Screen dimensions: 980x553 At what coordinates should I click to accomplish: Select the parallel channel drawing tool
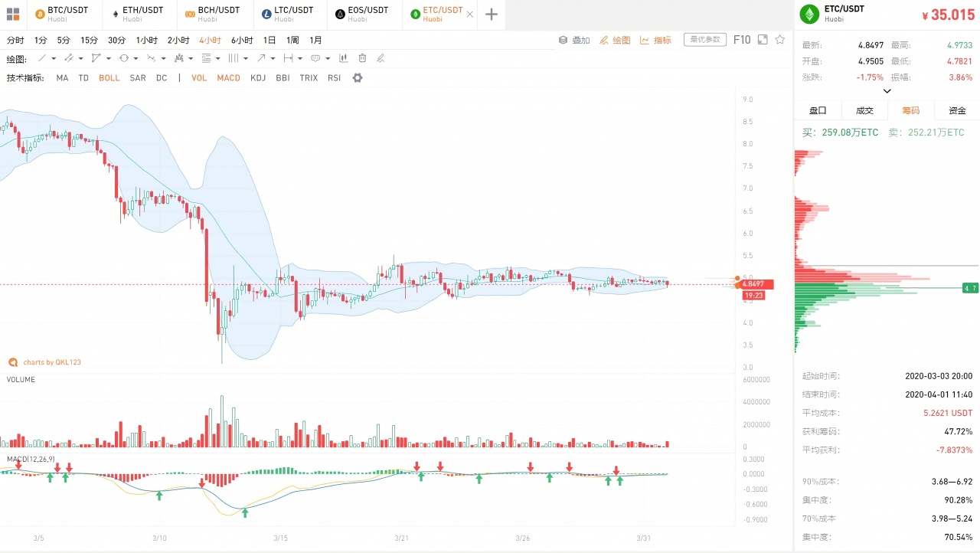69,58
